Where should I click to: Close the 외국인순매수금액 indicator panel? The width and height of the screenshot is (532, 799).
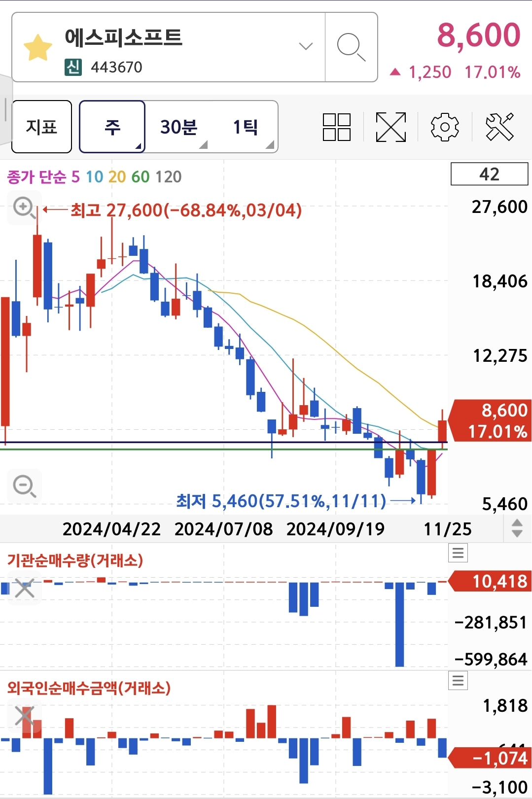point(24,716)
